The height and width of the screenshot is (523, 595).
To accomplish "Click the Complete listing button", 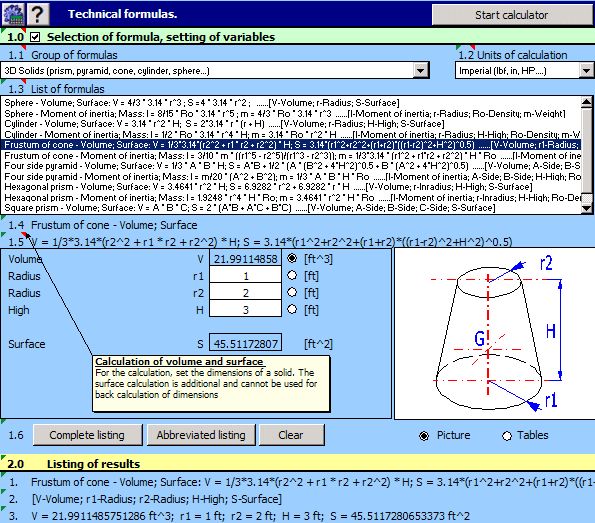I will point(87,435).
